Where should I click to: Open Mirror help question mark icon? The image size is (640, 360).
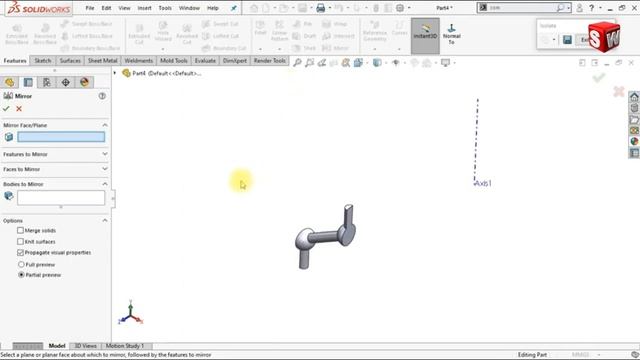[102, 96]
